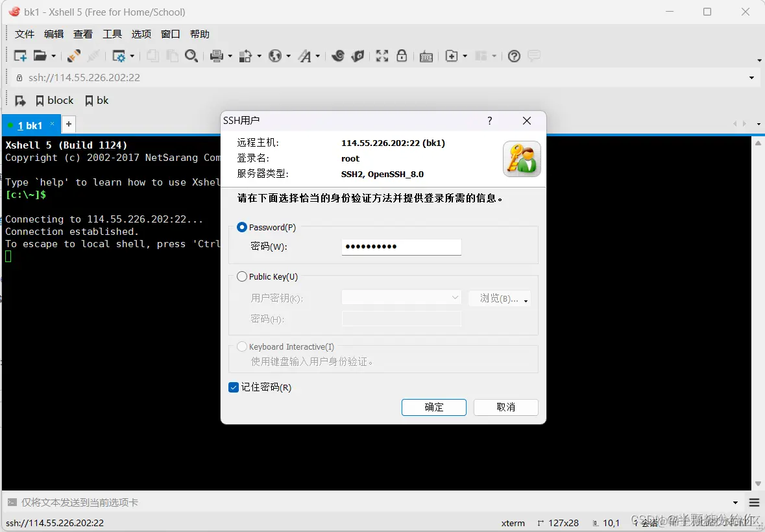Viewport: 765px width, 532px height.
Task: Click the 密码(W) password field
Action: [401, 247]
